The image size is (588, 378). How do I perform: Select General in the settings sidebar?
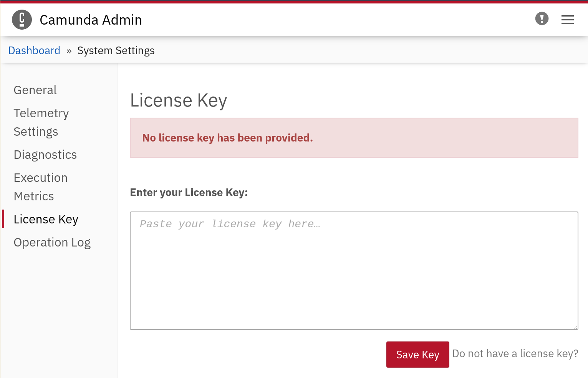pos(35,90)
